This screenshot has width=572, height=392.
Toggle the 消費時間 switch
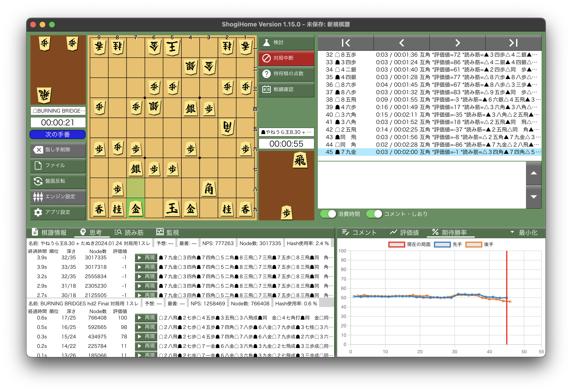click(x=328, y=214)
